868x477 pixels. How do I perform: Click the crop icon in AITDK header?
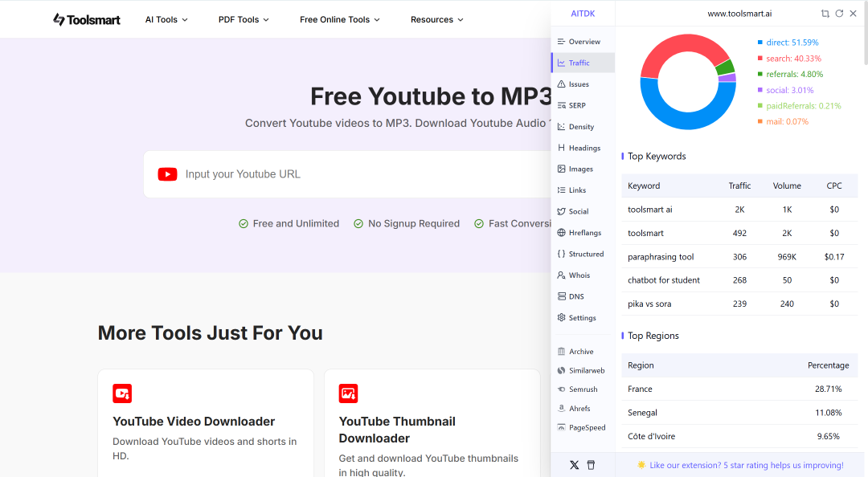pos(825,14)
